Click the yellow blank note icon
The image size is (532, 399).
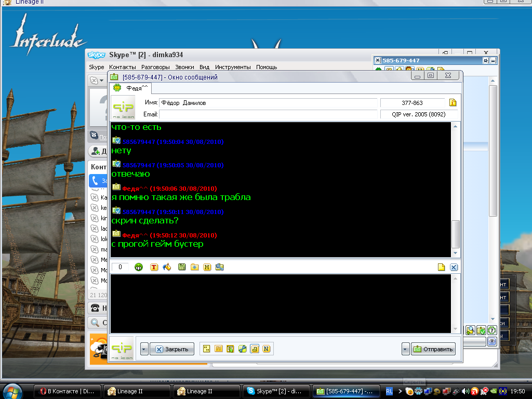tap(441, 268)
